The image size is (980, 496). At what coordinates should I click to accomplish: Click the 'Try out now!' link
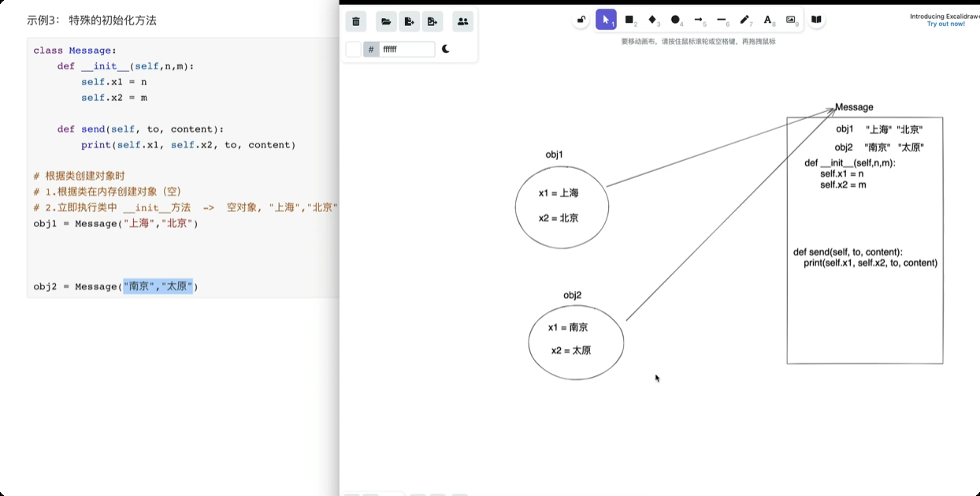[x=945, y=24]
